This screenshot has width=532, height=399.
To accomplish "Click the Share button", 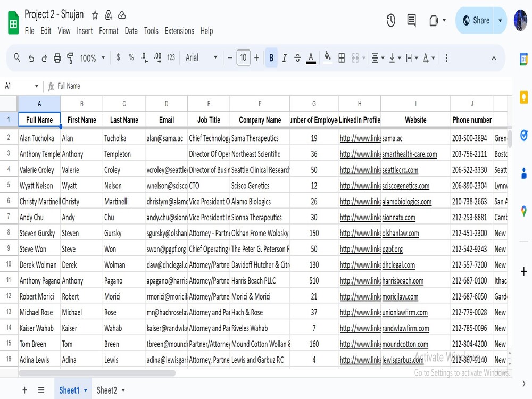I will point(477,20).
